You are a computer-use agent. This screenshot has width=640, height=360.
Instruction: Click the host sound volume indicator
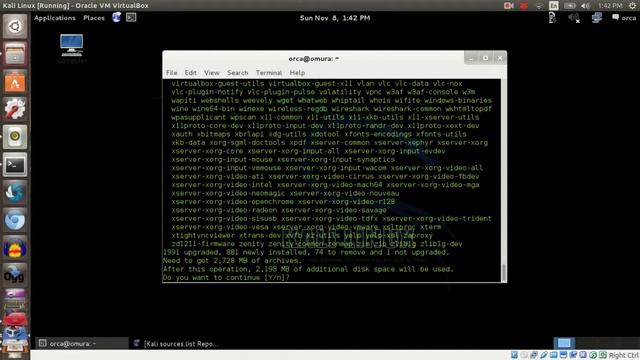585,5
